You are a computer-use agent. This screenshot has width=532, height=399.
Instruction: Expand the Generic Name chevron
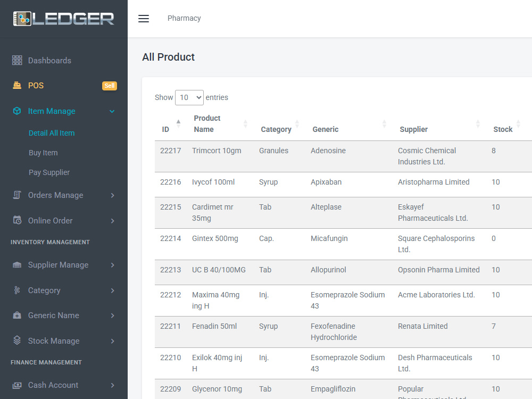tap(112, 315)
